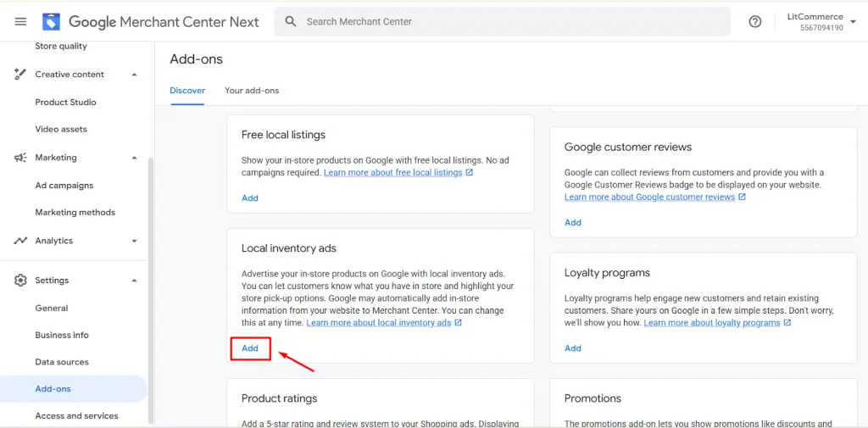Add the Local inventory ads add-on
This screenshot has height=428, width=868.
pyautogui.click(x=250, y=348)
